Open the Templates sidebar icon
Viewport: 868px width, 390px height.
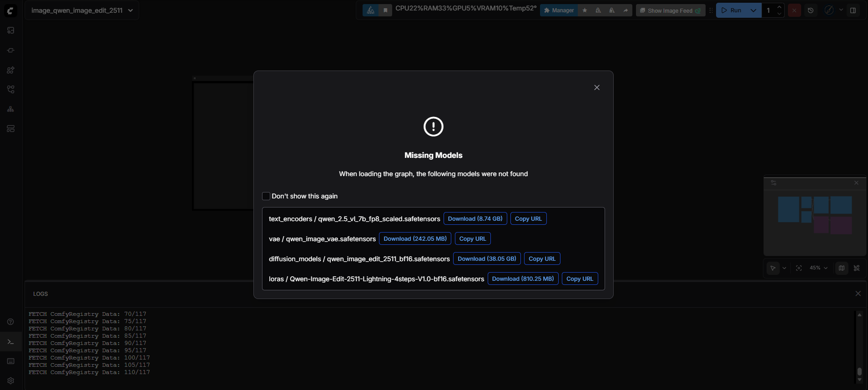coord(10,129)
